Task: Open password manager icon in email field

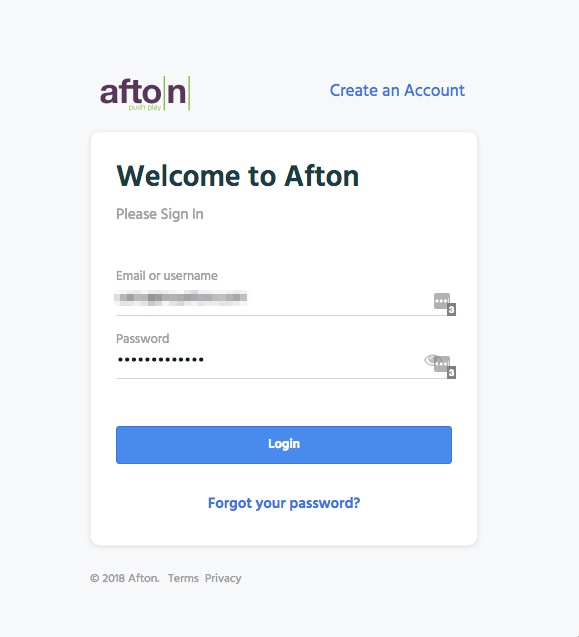Action: [442, 301]
